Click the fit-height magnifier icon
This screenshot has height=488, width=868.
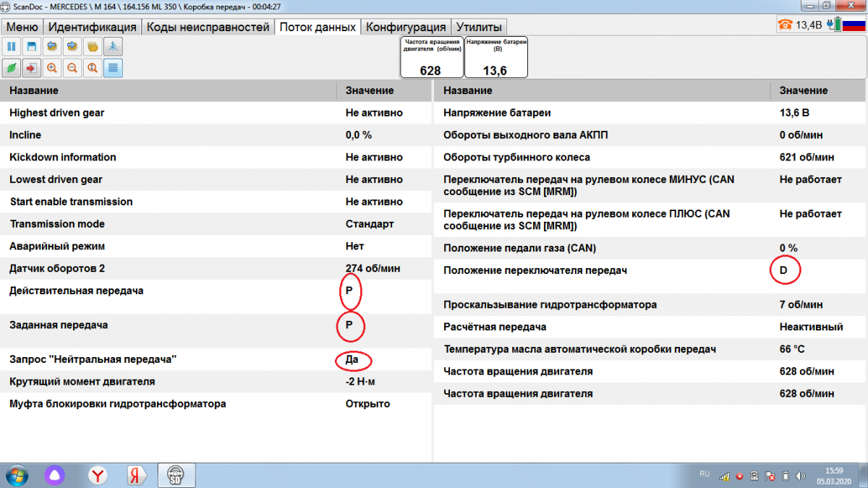pos(93,68)
